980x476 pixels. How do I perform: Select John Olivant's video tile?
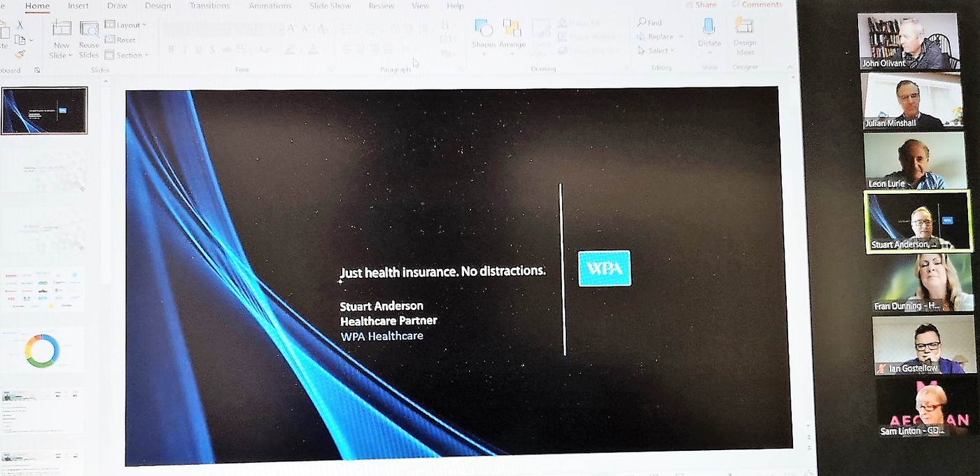tap(909, 41)
